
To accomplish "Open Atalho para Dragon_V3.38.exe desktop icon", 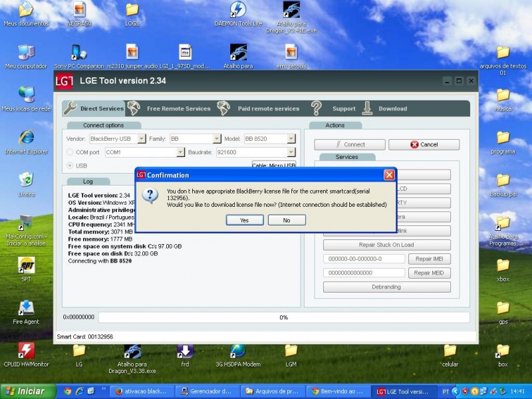I will pos(132,359).
